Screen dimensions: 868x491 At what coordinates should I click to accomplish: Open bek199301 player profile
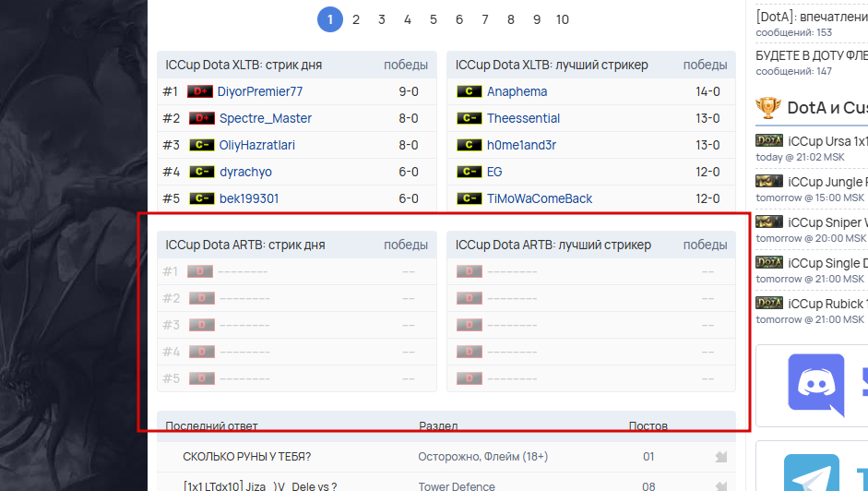[249, 198]
